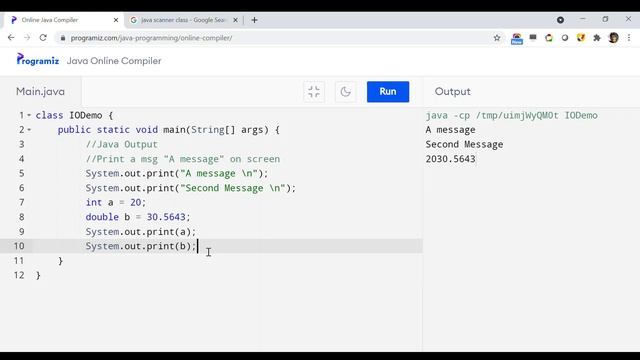
Task: Click the Output panel heading
Action: [x=452, y=91]
